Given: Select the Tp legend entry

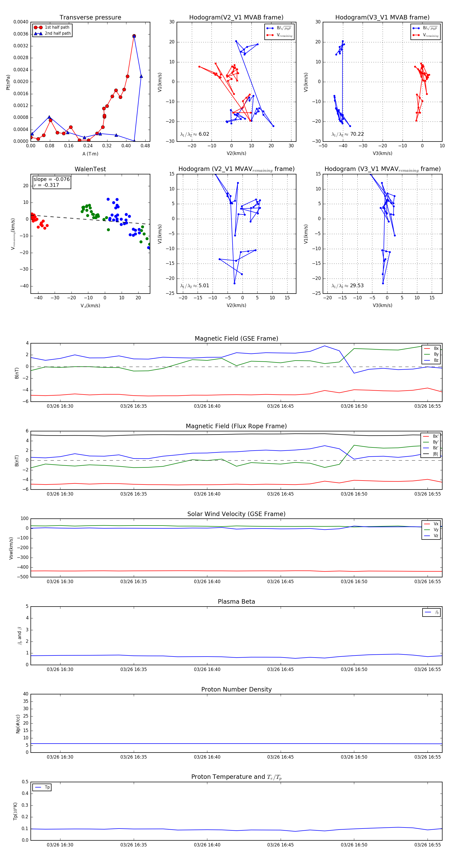Looking at the screenshot, I should 42,788.
